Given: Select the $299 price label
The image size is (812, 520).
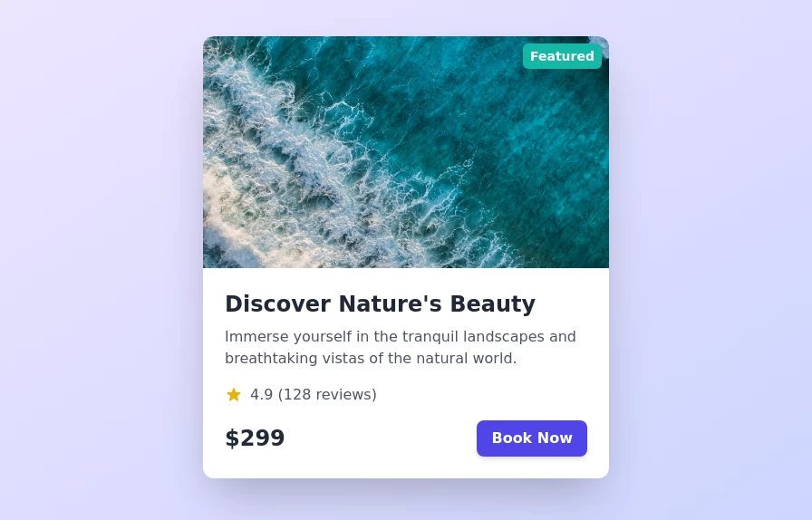Looking at the screenshot, I should (x=255, y=438).
